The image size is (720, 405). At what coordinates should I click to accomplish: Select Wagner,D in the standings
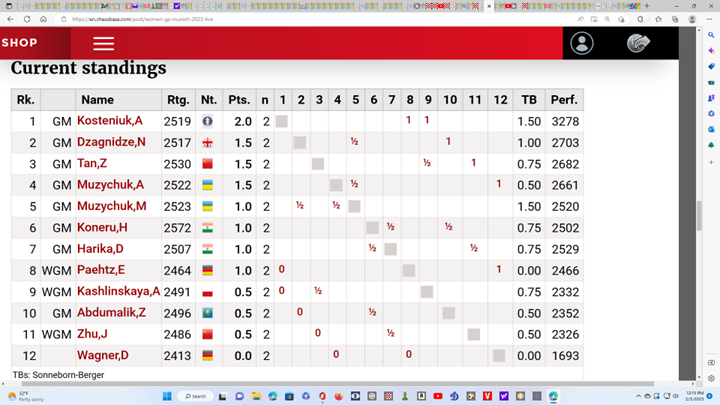tap(102, 355)
